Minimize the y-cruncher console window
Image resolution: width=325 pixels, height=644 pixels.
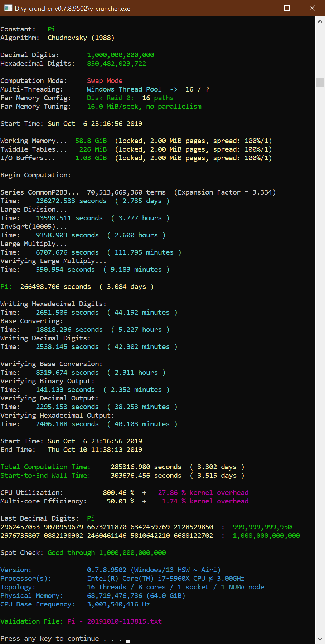tap(262, 8)
